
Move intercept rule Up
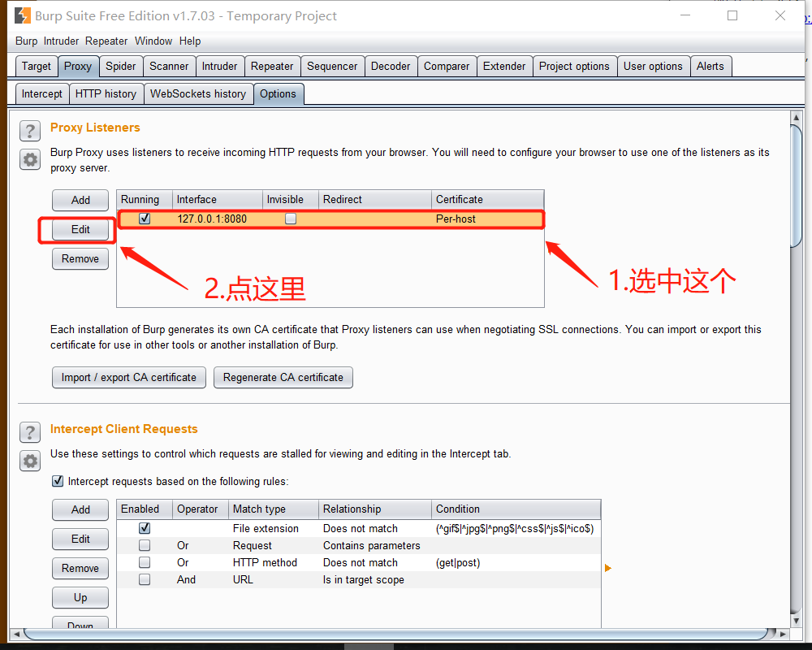click(x=80, y=598)
